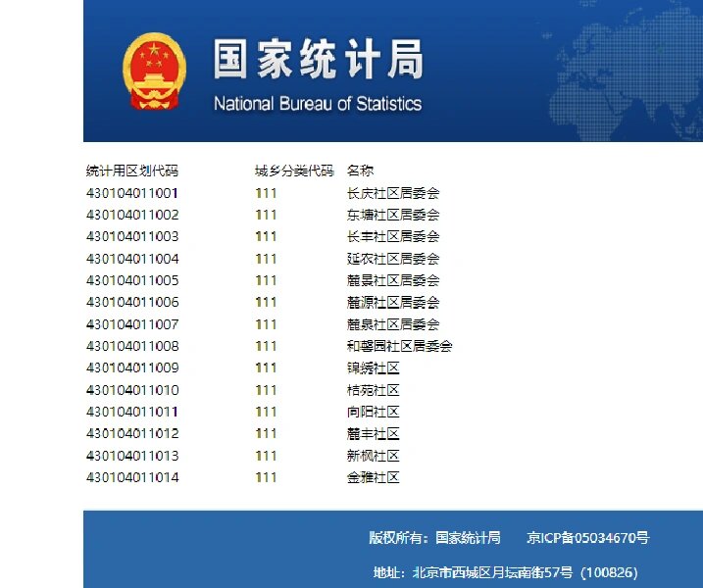This screenshot has width=703, height=588.
Task: Click the 城乡分类代码 column header
Action: point(294,171)
